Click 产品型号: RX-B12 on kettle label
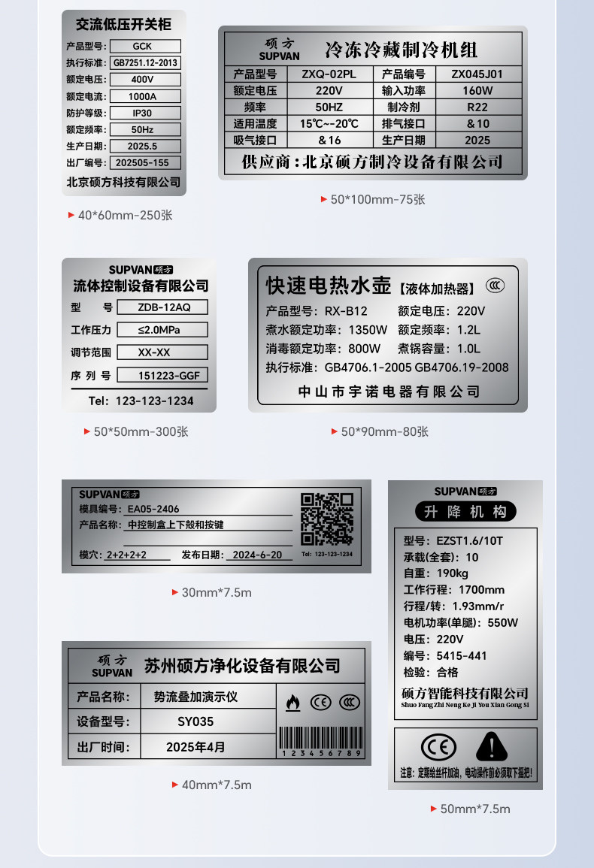594x868 pixels. 317,311
